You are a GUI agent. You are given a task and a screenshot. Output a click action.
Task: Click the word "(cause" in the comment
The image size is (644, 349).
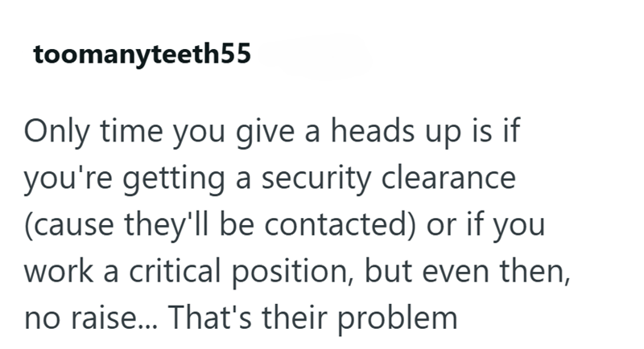[x=69, y=224]
